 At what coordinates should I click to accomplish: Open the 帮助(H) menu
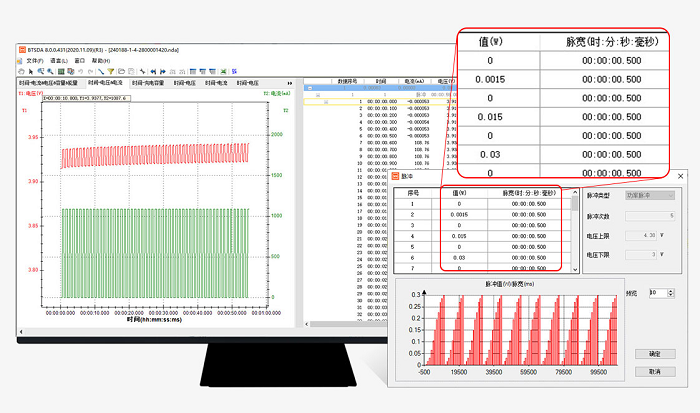click(101, 61)
